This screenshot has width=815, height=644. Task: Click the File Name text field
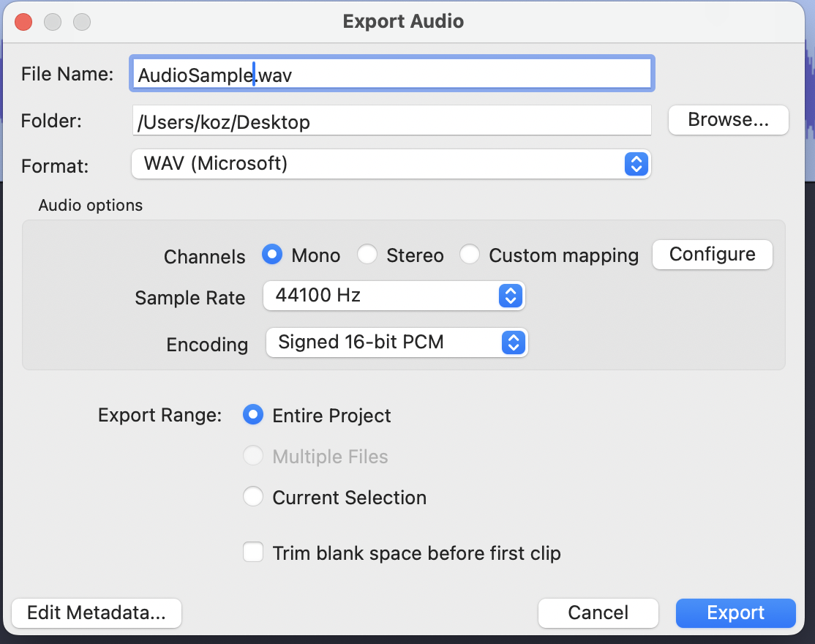[x=391, y=75]
